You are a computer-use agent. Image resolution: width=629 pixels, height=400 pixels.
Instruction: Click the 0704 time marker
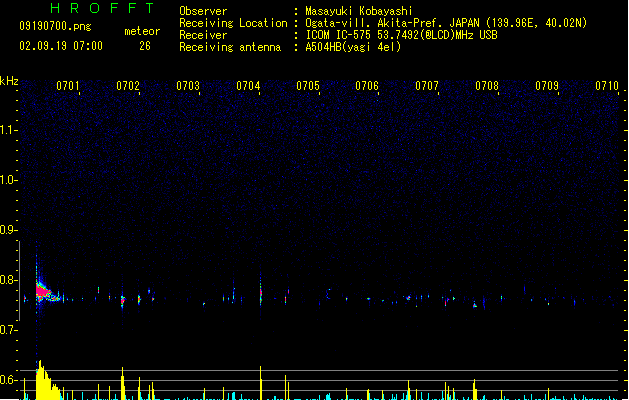pyautogui.click(x=248, y=85)
